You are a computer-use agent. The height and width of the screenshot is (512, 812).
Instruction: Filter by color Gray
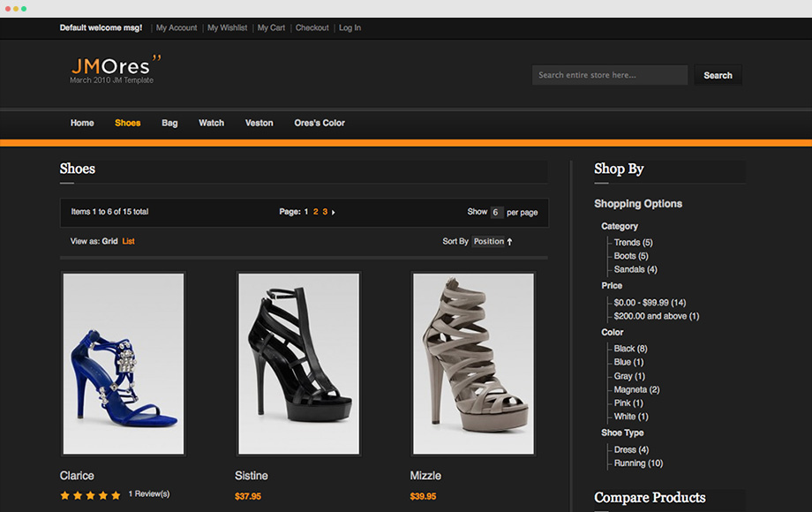[629, 376]
